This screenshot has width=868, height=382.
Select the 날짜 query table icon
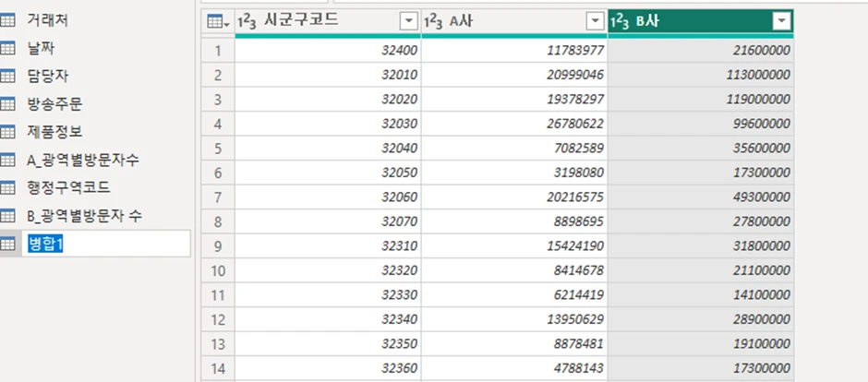[7, 49]
